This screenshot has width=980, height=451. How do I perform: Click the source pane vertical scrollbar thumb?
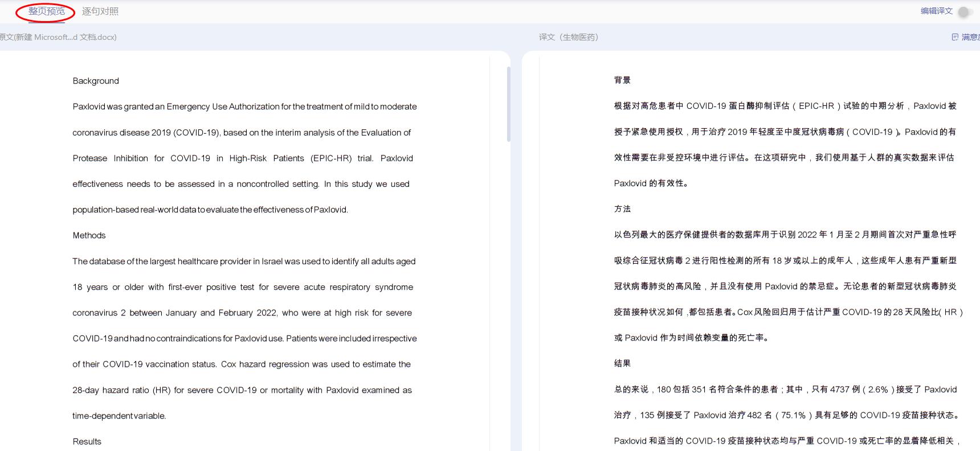click(x=508, y=104)
